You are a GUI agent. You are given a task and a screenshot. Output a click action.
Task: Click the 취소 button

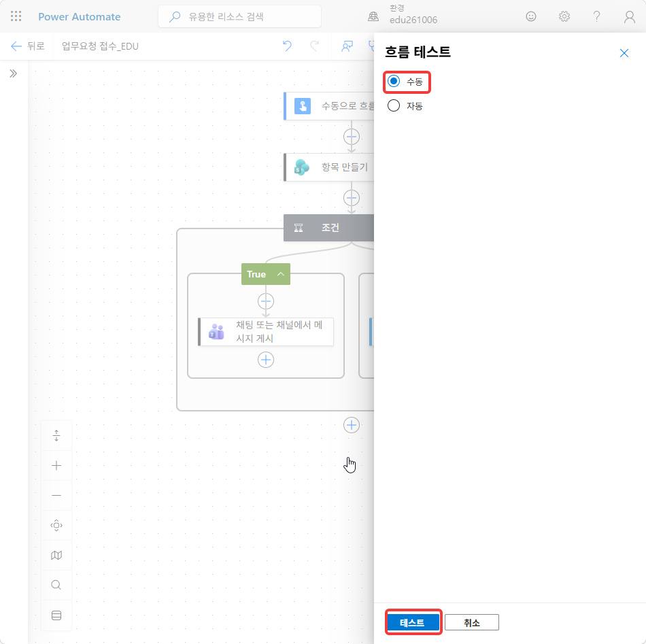click(472, 622)
